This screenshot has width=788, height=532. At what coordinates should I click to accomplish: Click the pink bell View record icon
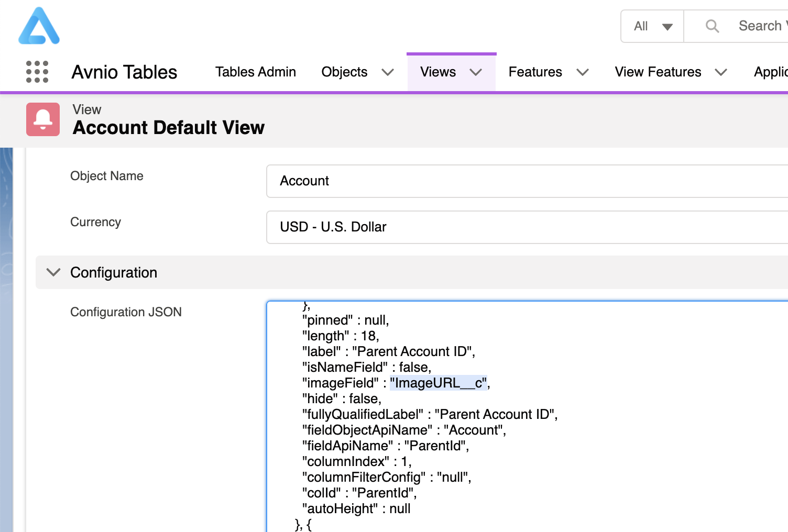click(43, 119)
